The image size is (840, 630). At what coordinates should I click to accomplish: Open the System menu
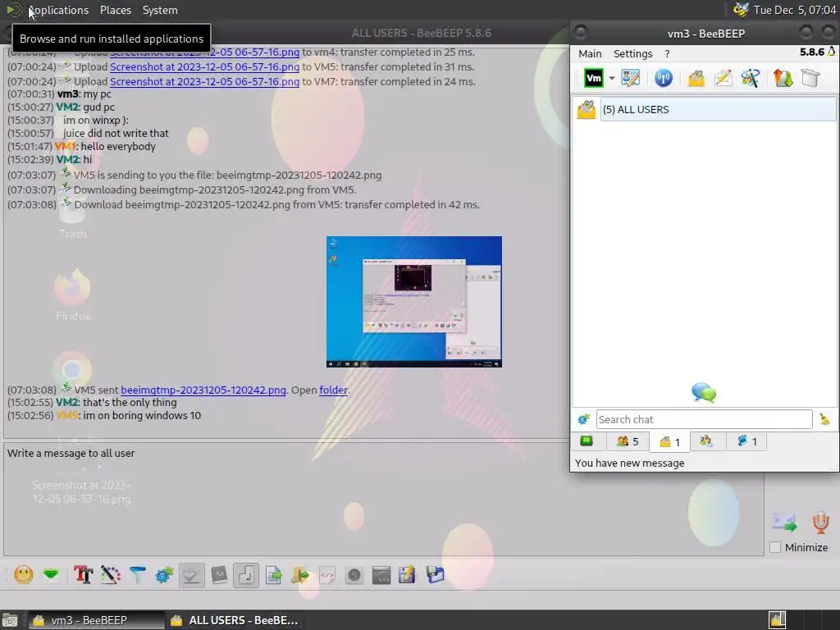coord(160,10)
